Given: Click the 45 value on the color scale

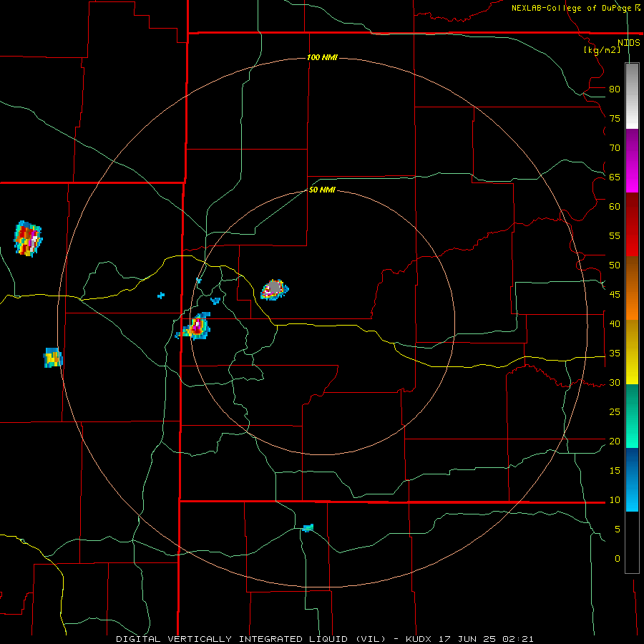Looking at the screenshot, I should pos(615,295).
